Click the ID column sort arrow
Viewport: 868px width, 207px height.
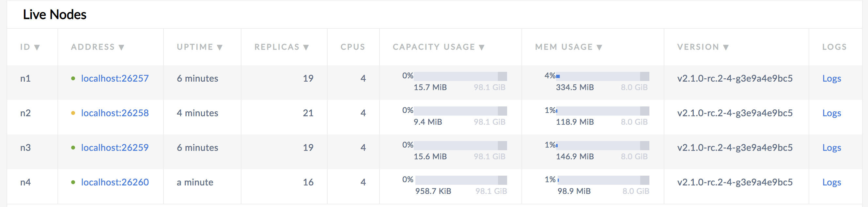(x=37, y=48)
